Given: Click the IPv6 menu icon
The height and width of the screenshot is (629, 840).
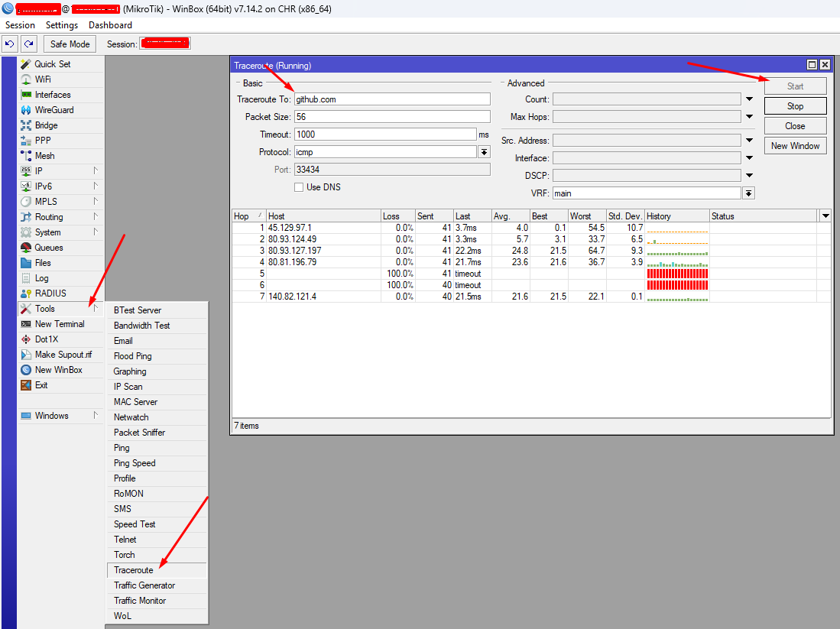Looking at the screenshot, I should click(x=26, y=186).
